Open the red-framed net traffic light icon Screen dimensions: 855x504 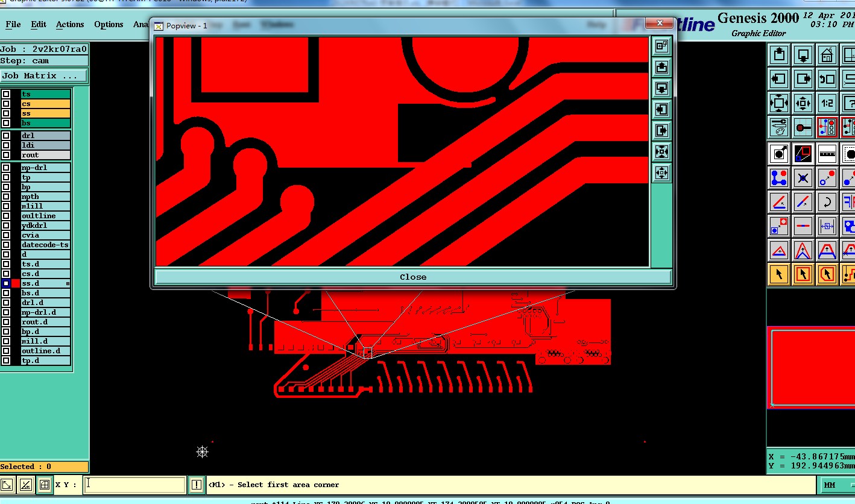tap(827, 127)
